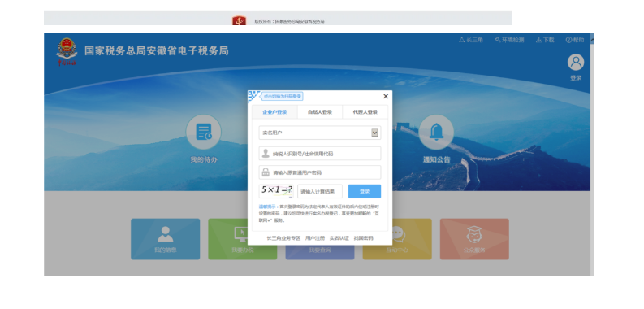Click the captcha result input field
The width and height of the screenshot is (644, 309).
(320, 191)
